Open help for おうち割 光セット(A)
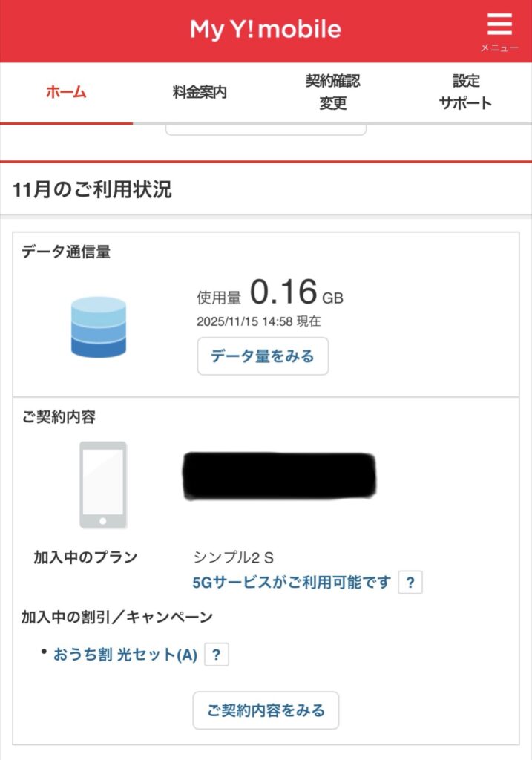Screen dimensions: 532x760 click(216, 655)
